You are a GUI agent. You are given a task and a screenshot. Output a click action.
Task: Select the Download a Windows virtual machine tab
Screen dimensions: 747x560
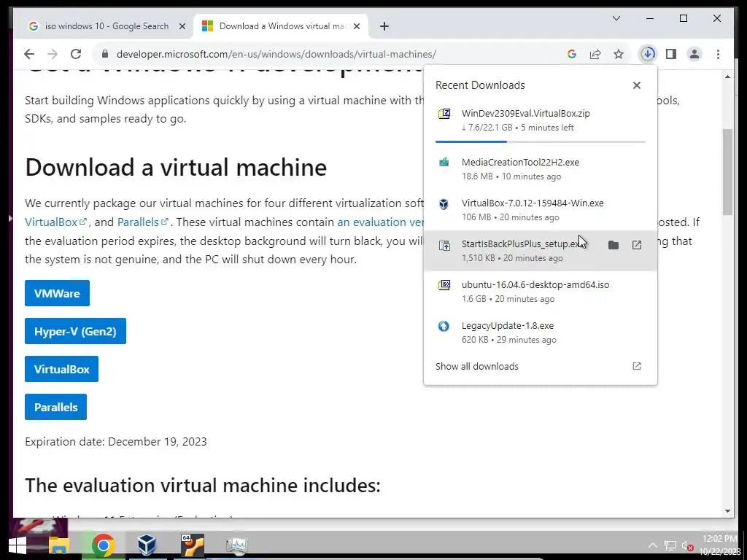pos(281,26)
